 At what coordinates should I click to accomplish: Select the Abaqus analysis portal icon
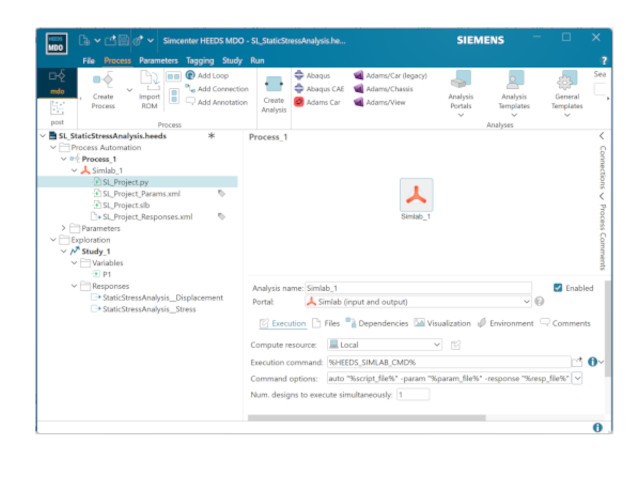(x=299, y=75)
